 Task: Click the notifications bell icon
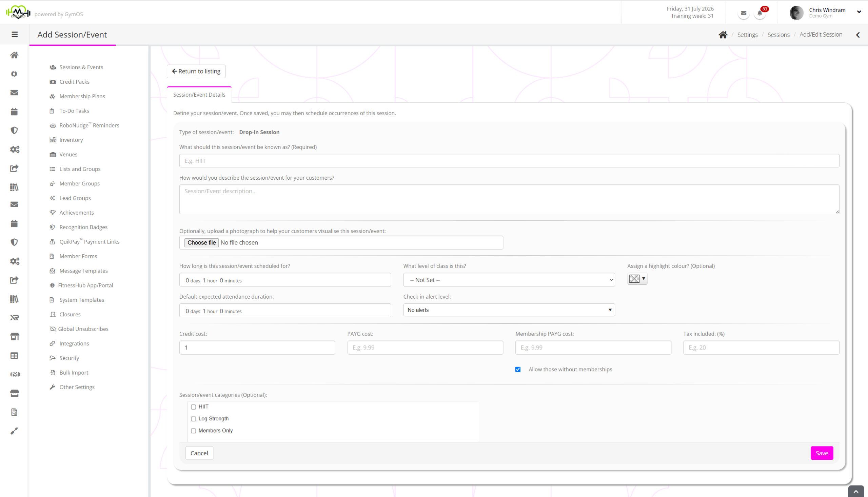pyautogui.click(x=759, y=13)
